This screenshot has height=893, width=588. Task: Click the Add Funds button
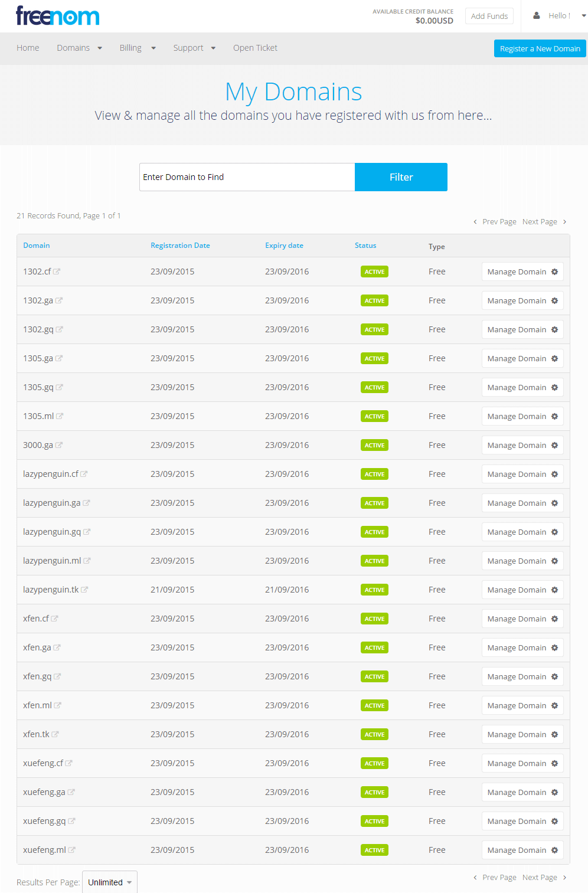tap(489, 16)
